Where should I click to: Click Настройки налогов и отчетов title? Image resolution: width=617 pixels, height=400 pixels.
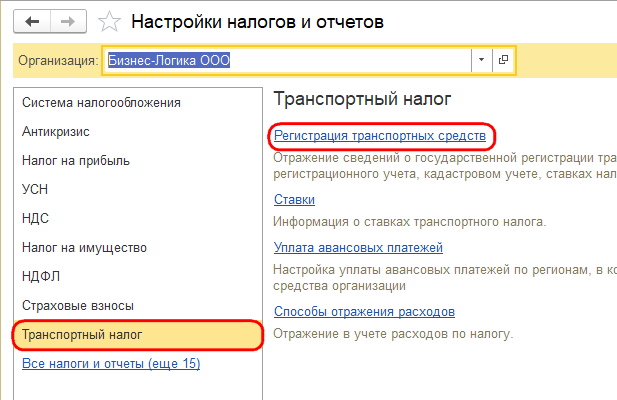257,22
